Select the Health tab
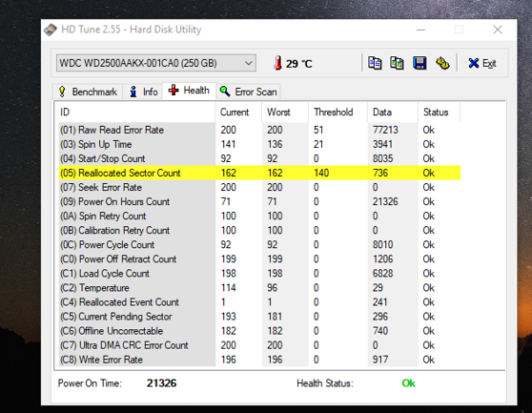532x413 pixels. tap(189, 91)
